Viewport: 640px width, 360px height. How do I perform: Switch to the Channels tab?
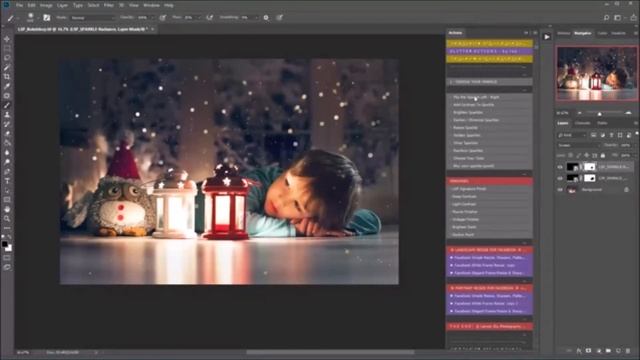[582, 123]
